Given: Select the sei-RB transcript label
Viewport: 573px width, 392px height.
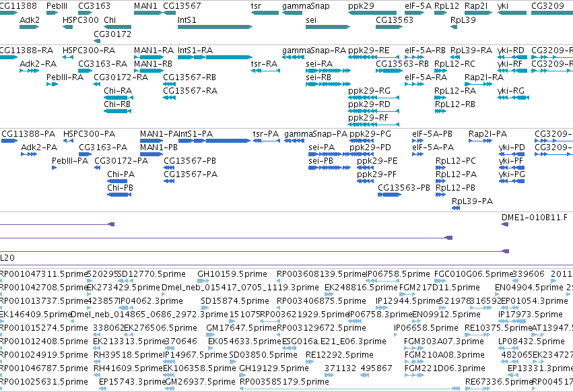Looking at the screenshot, I should pos(318,77).
